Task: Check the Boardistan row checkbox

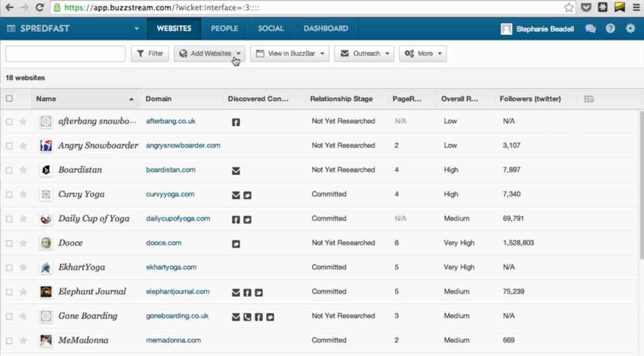Action: [x=9, y=170]
